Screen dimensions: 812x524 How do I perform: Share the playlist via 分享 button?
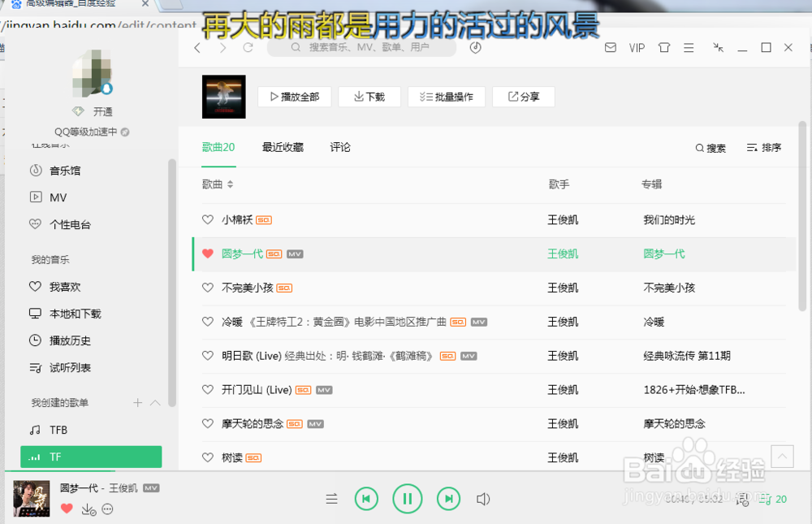523,96
